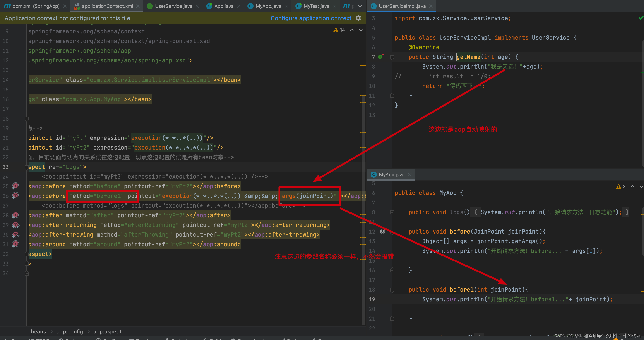Switch to the MyTest.java tab
Viewport: 644px width, 340px height.
pyautogui.click(x=316, y=6)
